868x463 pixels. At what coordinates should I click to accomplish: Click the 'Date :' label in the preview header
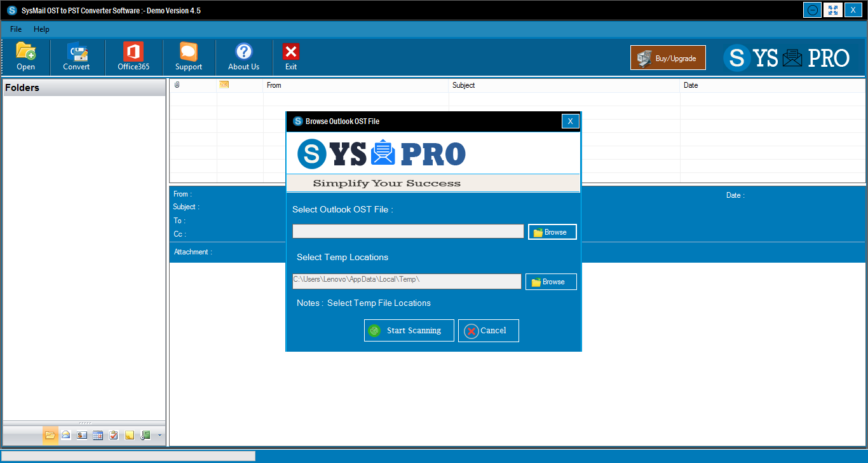pyautogui.click(x=735, y=195)
